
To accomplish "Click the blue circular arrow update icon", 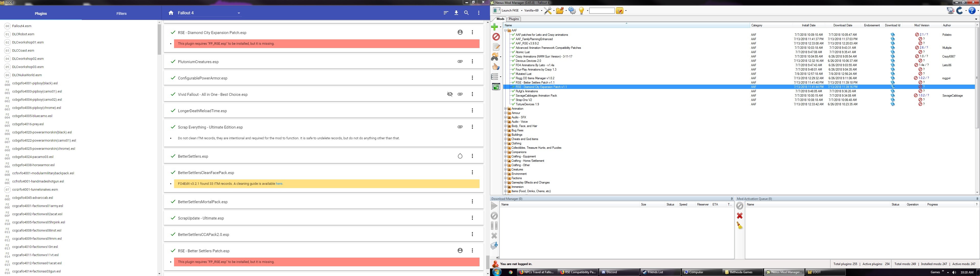I will pyautogui.click(x=960, y=11).
